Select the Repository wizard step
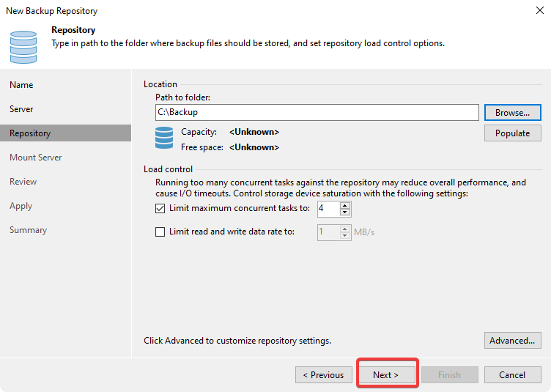 [x=30, y=133]
